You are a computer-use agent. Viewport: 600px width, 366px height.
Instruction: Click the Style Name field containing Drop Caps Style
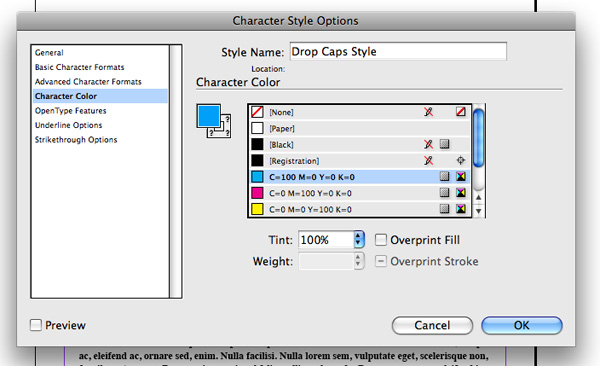(x=398, y=51)
